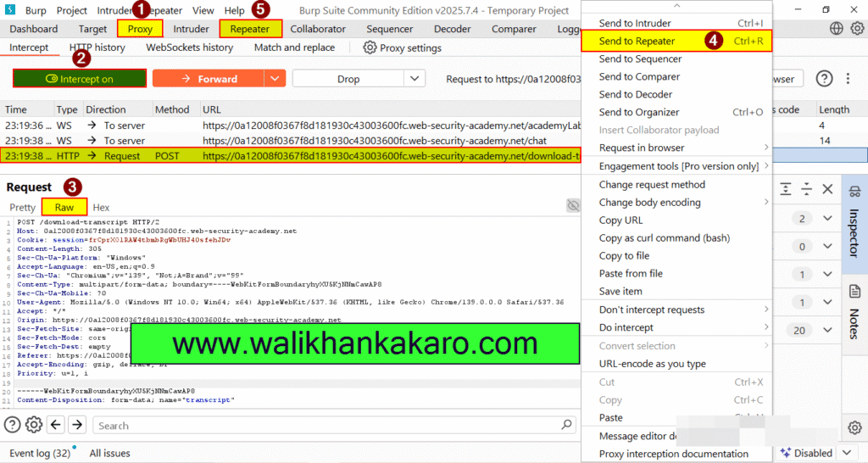The image size is (868, 463).
Task: Open the settings gear in top right
Action: tap(857, 28)
